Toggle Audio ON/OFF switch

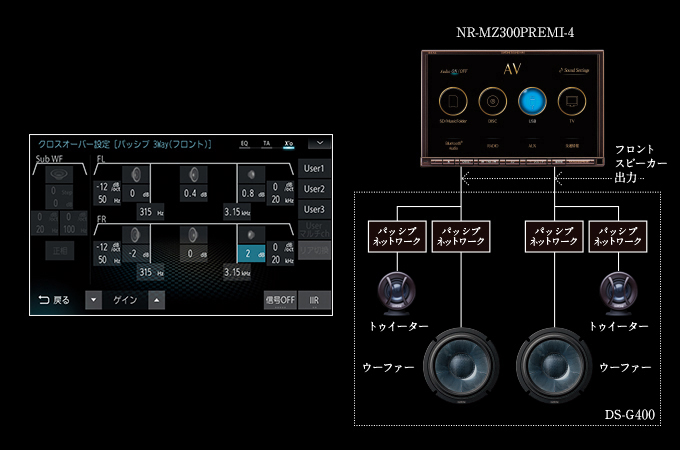point(453,71)
